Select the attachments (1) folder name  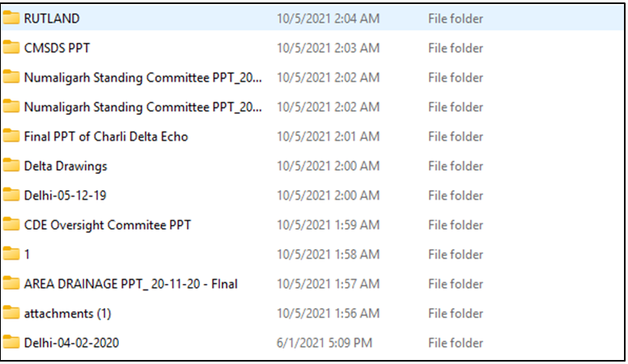pos(68,313)
